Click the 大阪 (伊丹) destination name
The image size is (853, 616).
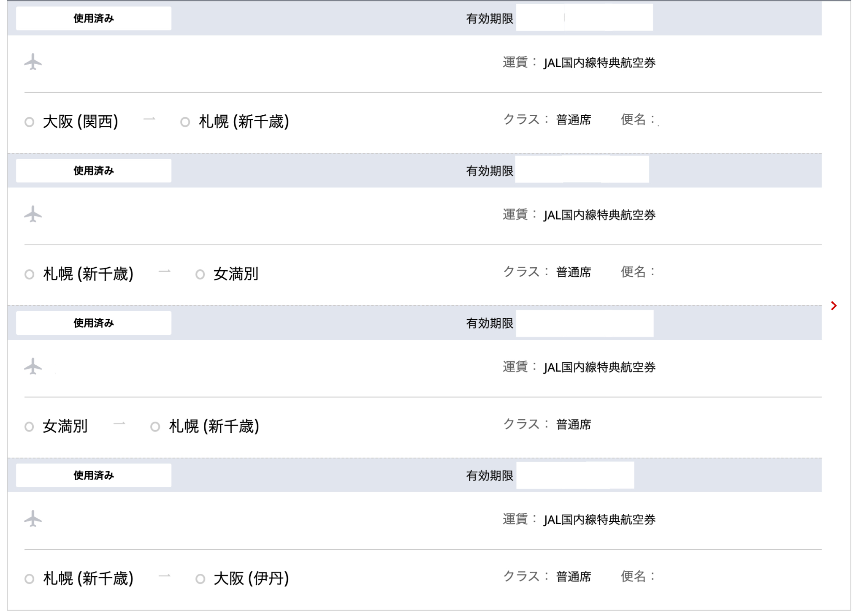tap(251, 578)
